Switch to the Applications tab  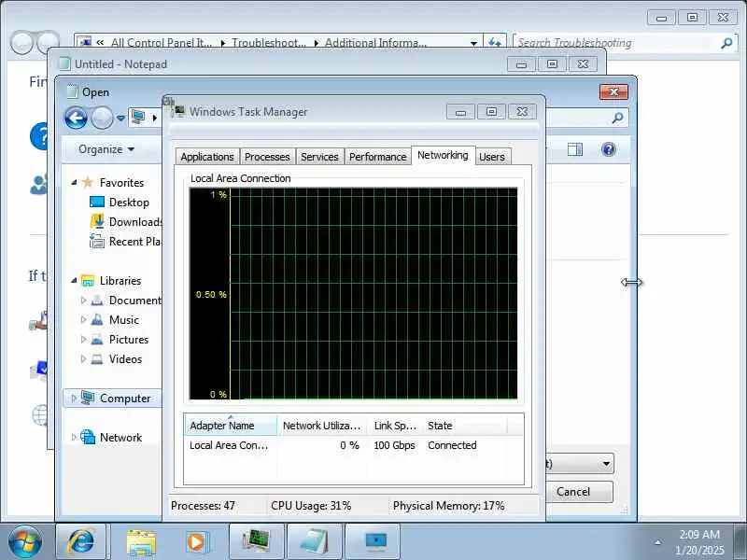coord(206,157)
